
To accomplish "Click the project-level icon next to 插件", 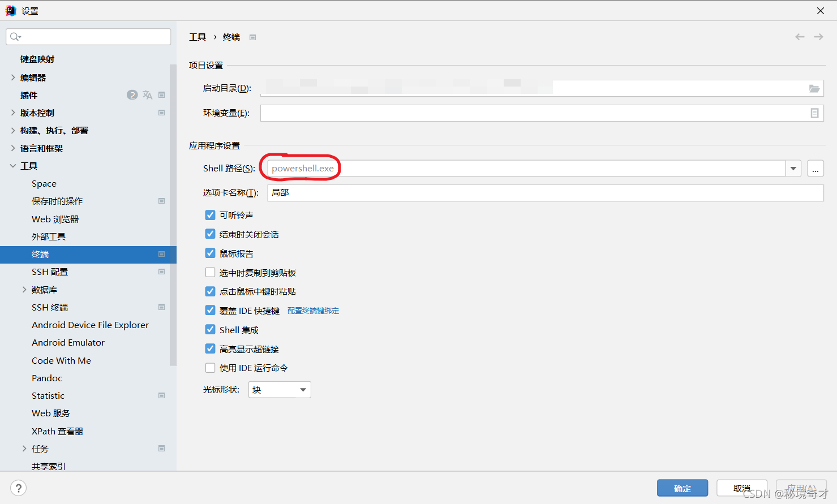I will (162, 95).
